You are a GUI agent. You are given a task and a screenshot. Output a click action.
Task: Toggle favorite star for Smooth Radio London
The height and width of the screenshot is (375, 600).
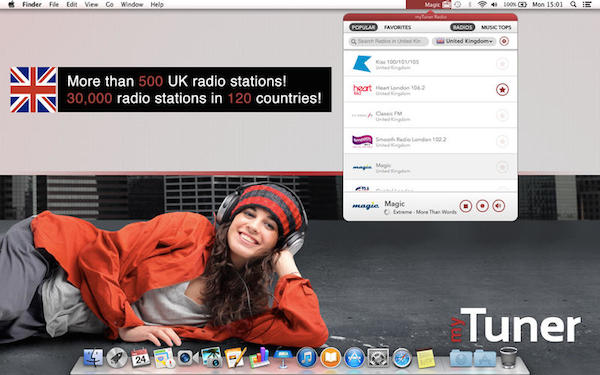502,141
